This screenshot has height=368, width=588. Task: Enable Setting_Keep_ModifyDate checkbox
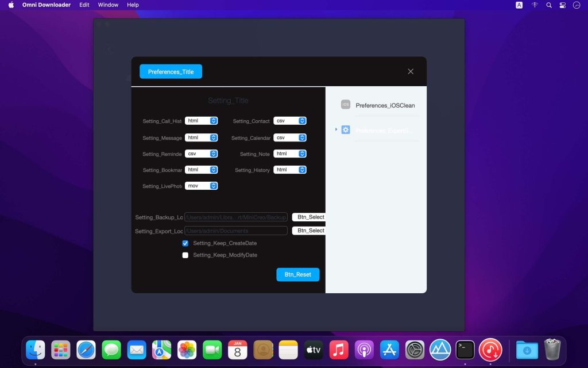pyautogui.click(x=185, y=255)
